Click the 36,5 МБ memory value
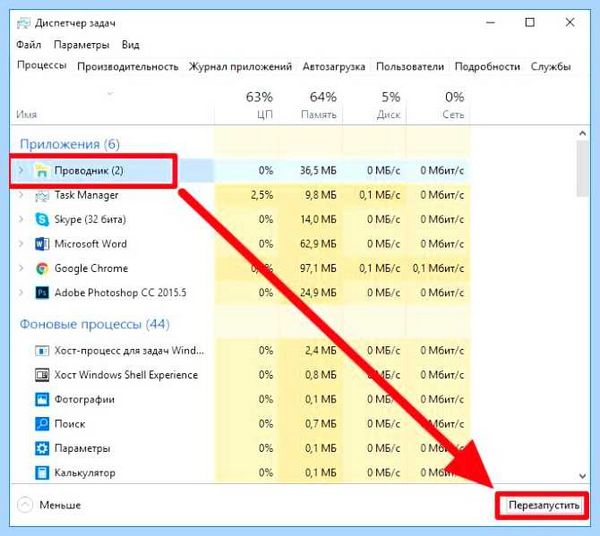Viewport: 600px width, 536px height. (x=318, y=170)
